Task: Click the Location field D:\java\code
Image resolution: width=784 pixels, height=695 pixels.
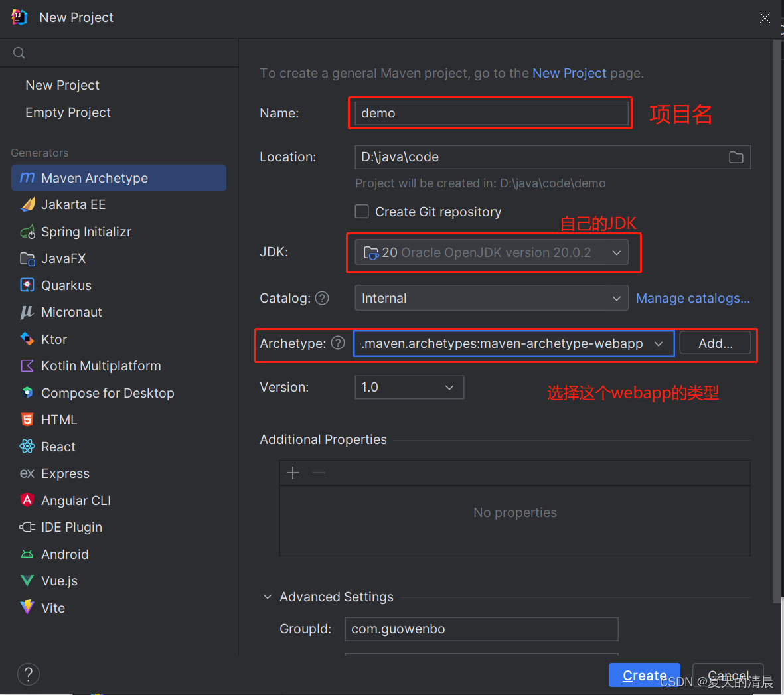Action: click(552, 157)
